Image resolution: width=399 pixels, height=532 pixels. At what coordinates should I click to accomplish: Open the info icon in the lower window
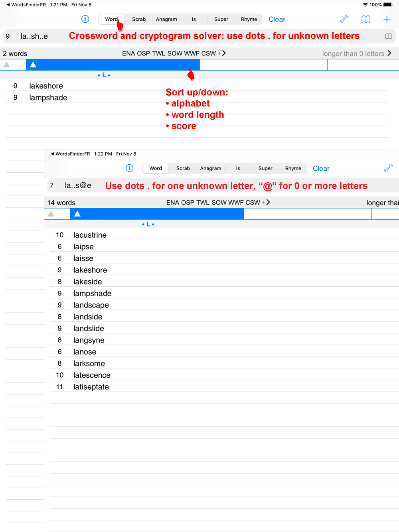coord(129,168)
